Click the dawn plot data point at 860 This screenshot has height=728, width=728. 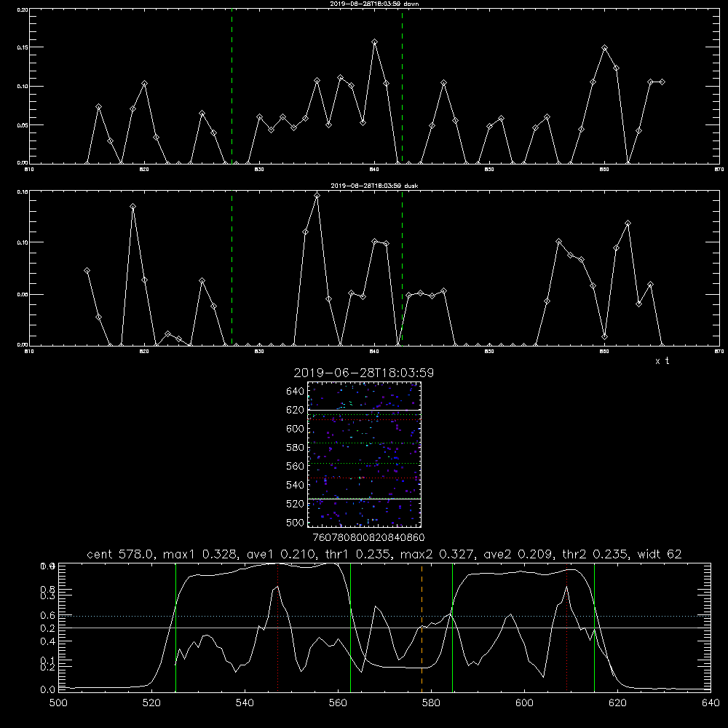(x=604, y=48)
